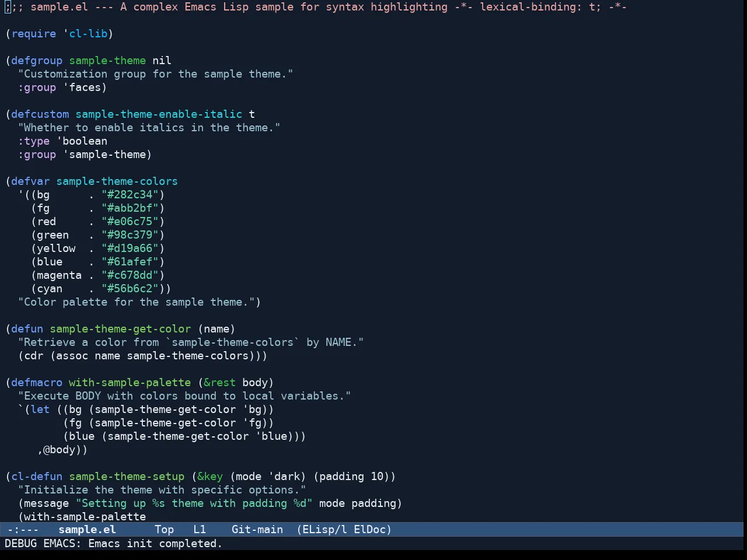
Task: Click the defun keyword
Action: coord(27,329)
